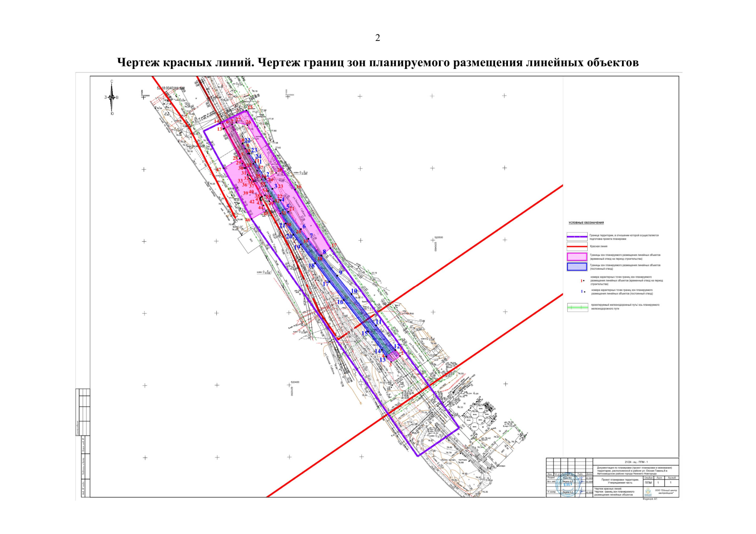The image size is (756, 534).
Task: Click the company logo in title block
Action: click(x=648, y=491)
